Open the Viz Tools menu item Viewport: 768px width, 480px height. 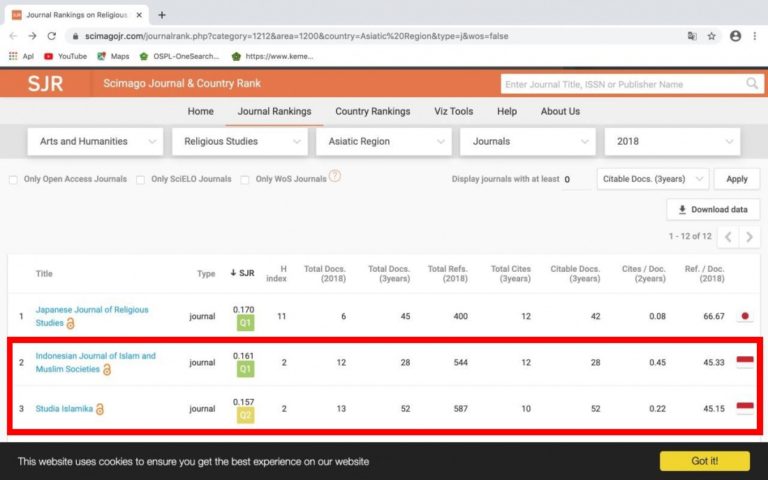[x=454, y=112]
